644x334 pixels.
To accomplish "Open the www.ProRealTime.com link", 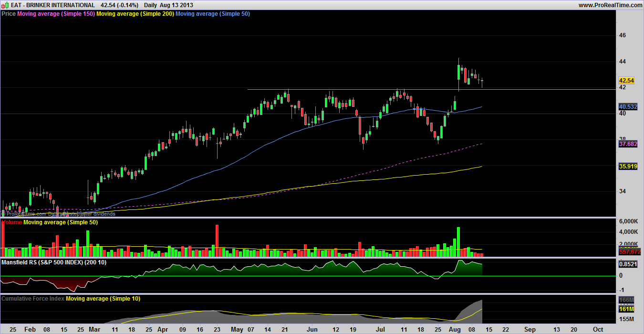I will coord(610,5).
